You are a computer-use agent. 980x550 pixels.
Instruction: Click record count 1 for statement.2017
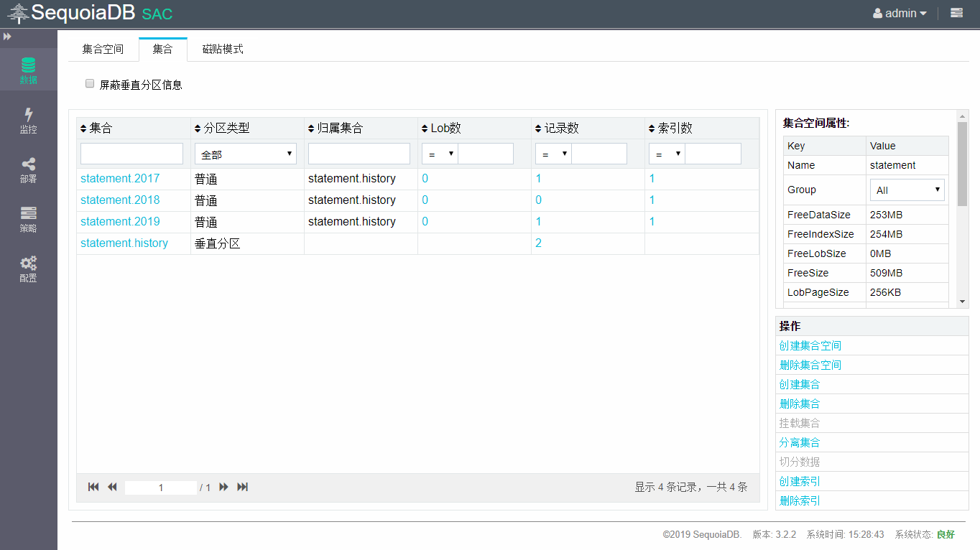pos(538,178)
